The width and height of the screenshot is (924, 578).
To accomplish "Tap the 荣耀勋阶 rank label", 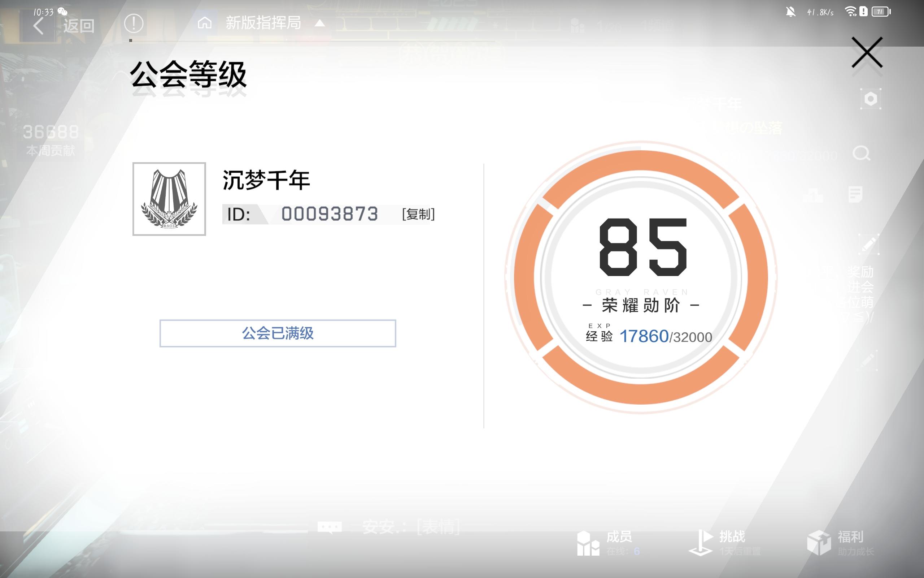I will [641, 306].
